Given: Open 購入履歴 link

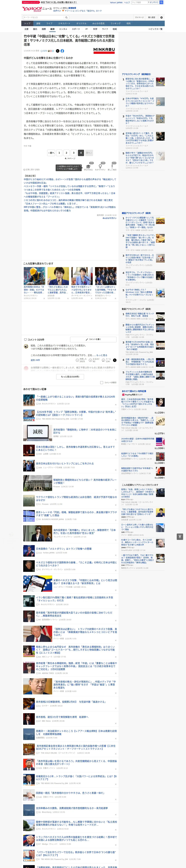Looking at the screenshot, I should pyautogui.click(x=152, y=18).
